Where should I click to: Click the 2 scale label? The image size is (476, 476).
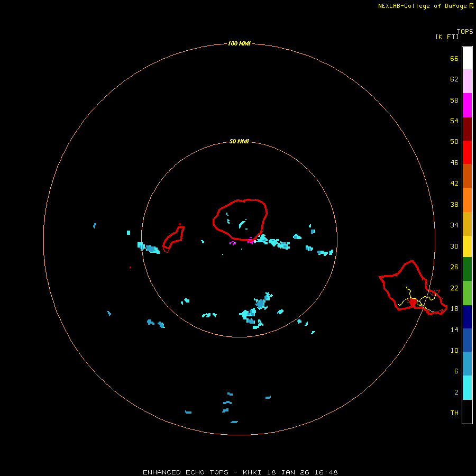pos(456,392)
